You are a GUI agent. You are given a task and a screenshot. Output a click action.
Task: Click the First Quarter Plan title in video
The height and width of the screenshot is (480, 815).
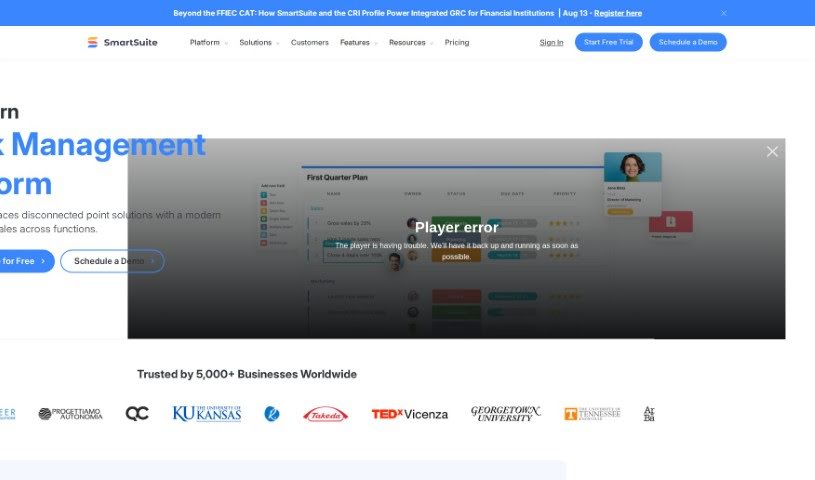click(x=337, y=177)
